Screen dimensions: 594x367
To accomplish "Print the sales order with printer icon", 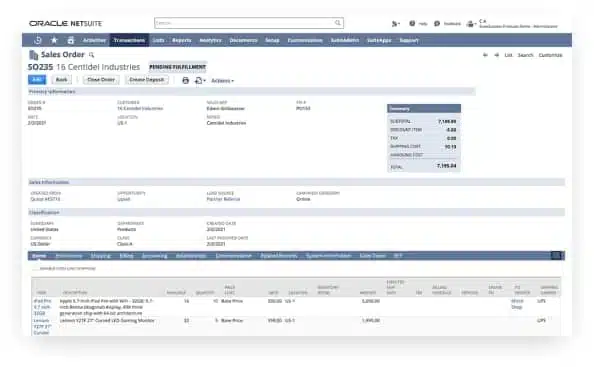I will (x=186, y=80).
